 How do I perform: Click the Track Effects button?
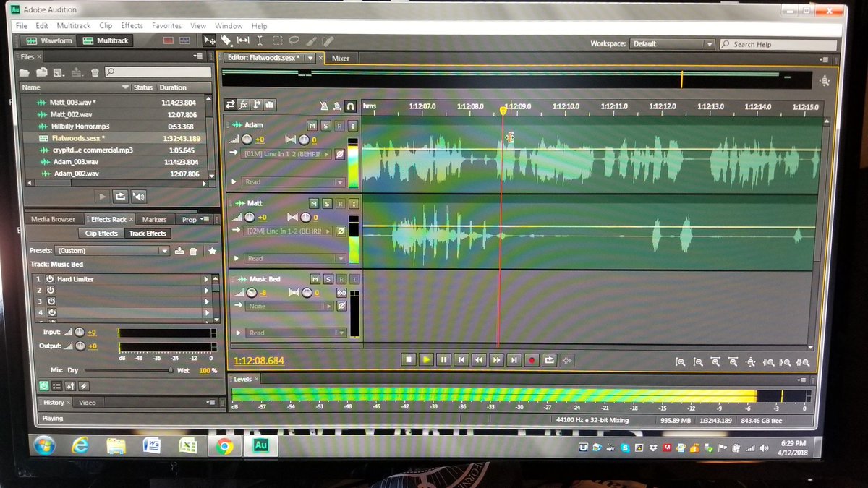[148, 234]
